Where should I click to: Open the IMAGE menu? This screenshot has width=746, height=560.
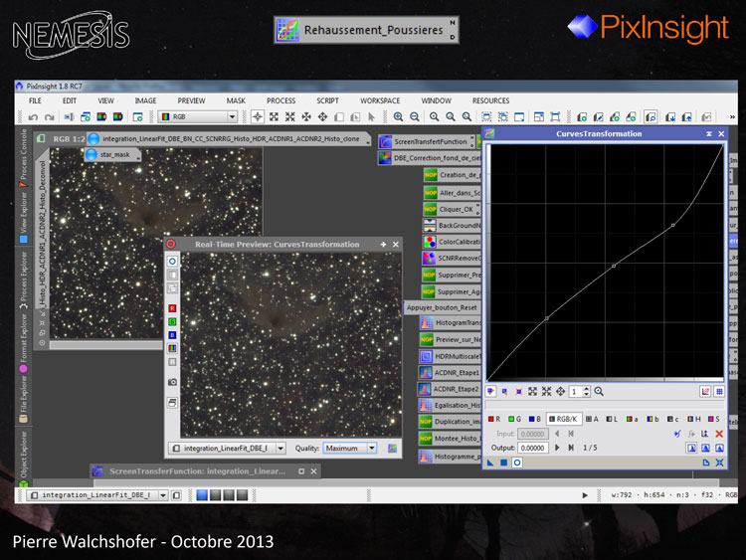145,100
